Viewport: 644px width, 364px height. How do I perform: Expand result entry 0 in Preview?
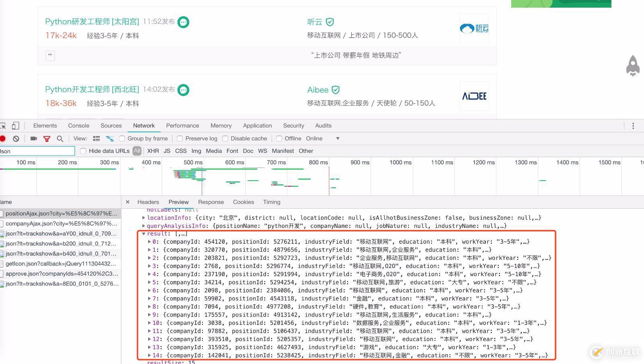(149, 241)
